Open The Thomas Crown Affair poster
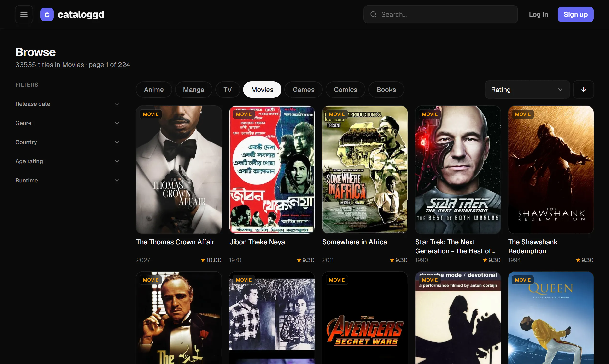The image size is (609, 364). pos(179,170)
